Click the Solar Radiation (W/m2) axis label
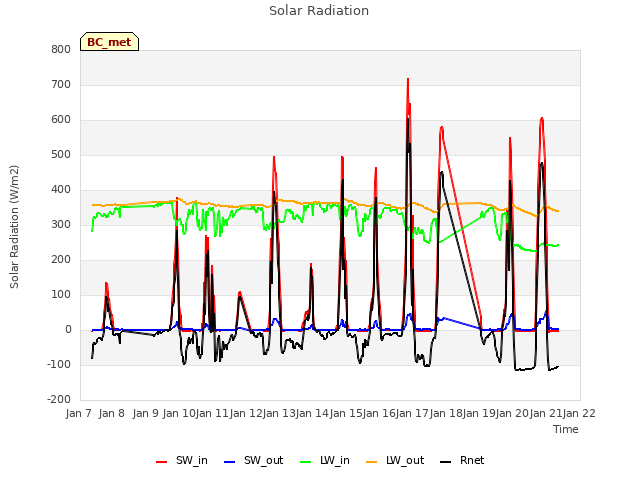This screenshot has height=480, width=640. 14,227
